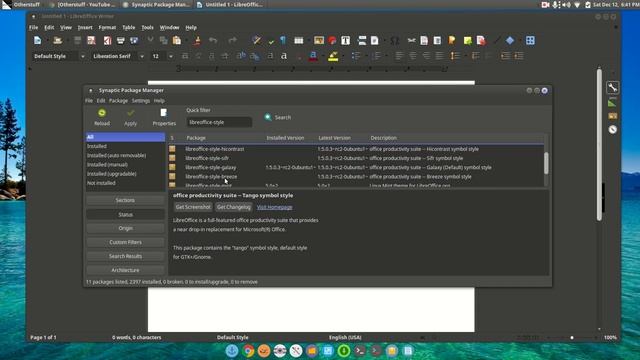
Task: Click the Chrome icon in the dock
Action: coord(248,351)
